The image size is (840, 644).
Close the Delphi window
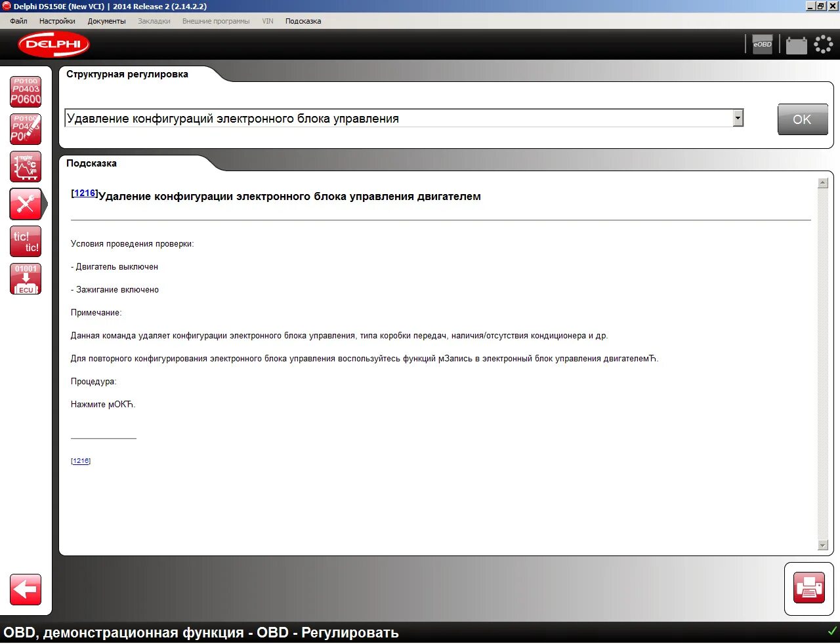[x=833, y=6]
